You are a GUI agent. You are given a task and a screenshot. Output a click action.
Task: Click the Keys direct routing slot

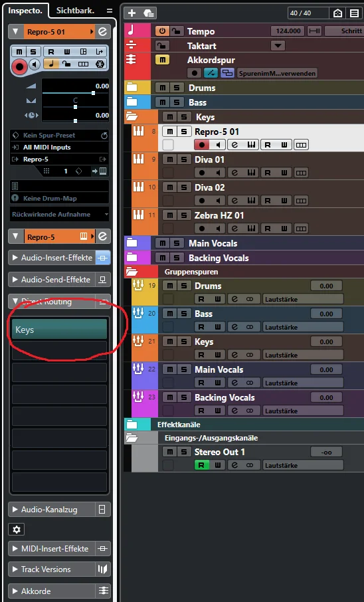coord(60,330)
